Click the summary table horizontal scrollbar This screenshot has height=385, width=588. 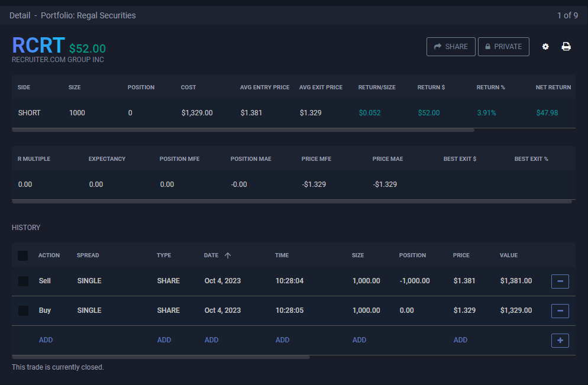point(243,130)
